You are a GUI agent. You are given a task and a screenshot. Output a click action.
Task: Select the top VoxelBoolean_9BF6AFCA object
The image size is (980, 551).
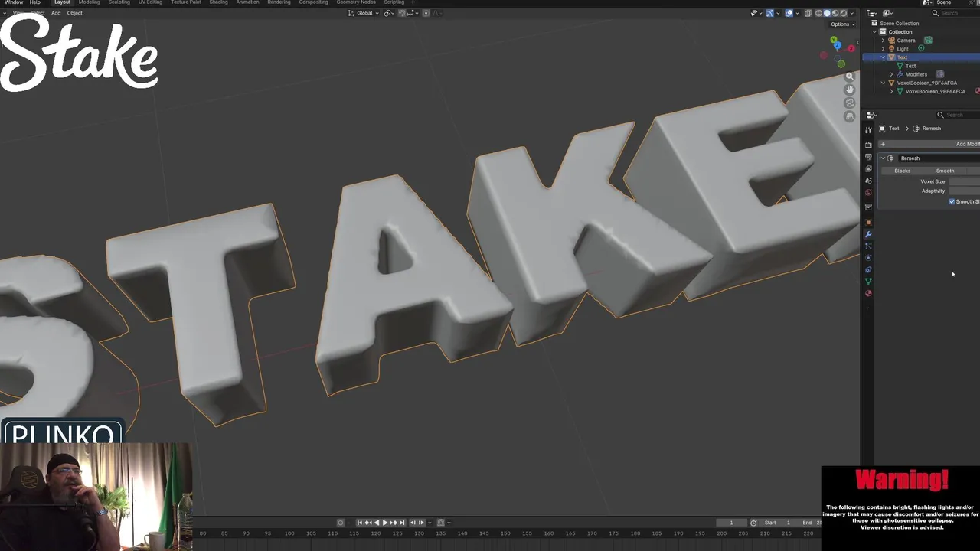(926, 83)
